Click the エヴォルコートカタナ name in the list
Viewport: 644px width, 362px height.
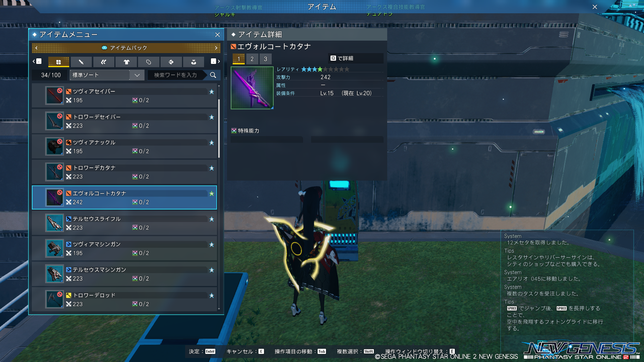click(x=100, y=194)
